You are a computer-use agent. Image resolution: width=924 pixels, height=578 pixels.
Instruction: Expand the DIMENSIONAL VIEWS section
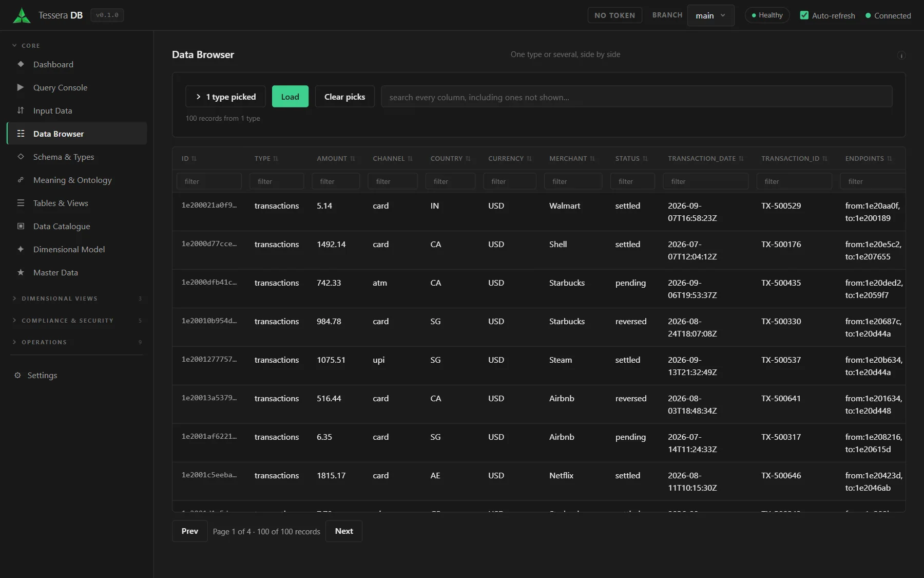point(77,299)
